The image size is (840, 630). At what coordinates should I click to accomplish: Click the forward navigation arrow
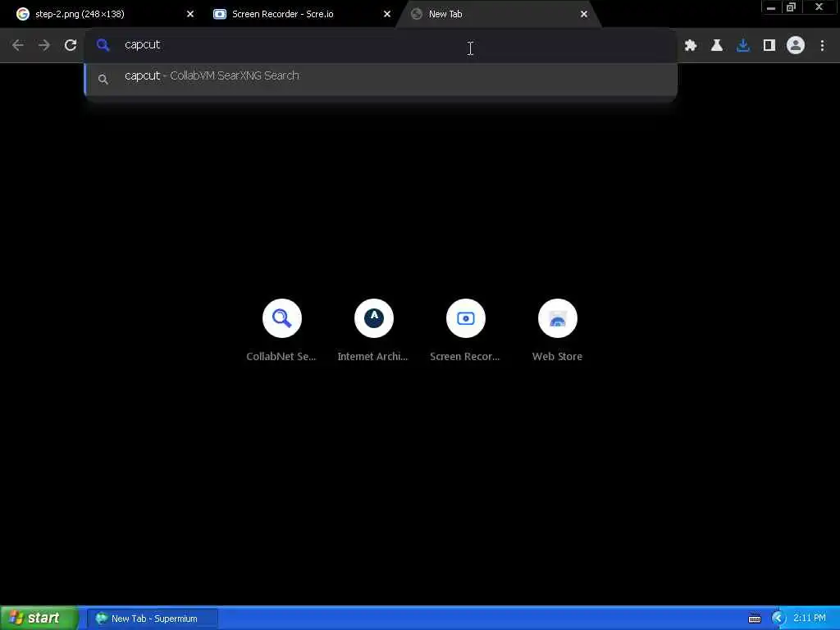click(x=44, y=46)
